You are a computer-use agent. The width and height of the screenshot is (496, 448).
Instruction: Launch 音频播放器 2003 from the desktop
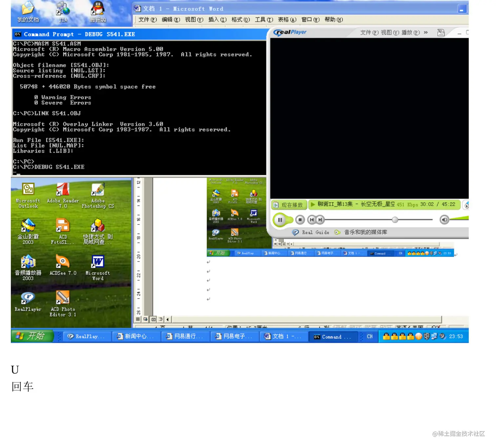28,268
